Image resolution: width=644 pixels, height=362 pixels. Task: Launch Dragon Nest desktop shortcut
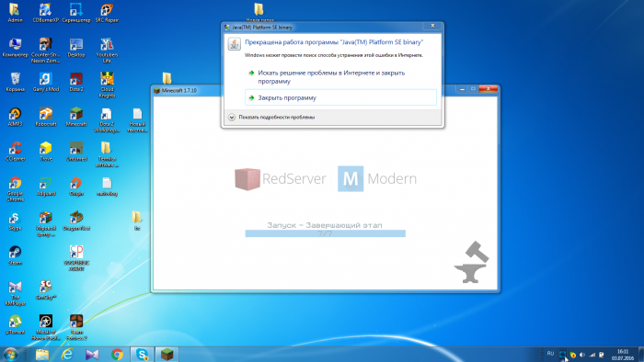pos(76,221)
